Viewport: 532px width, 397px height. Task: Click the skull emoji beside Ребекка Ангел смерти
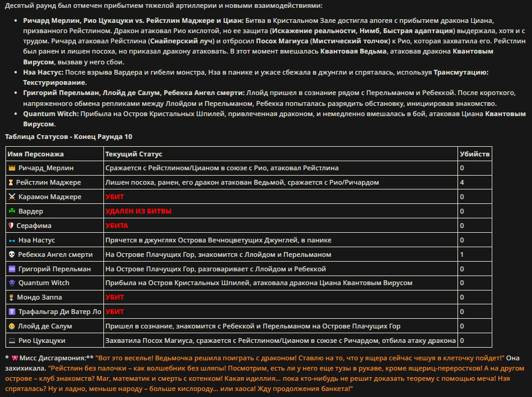tap(11, 254)
